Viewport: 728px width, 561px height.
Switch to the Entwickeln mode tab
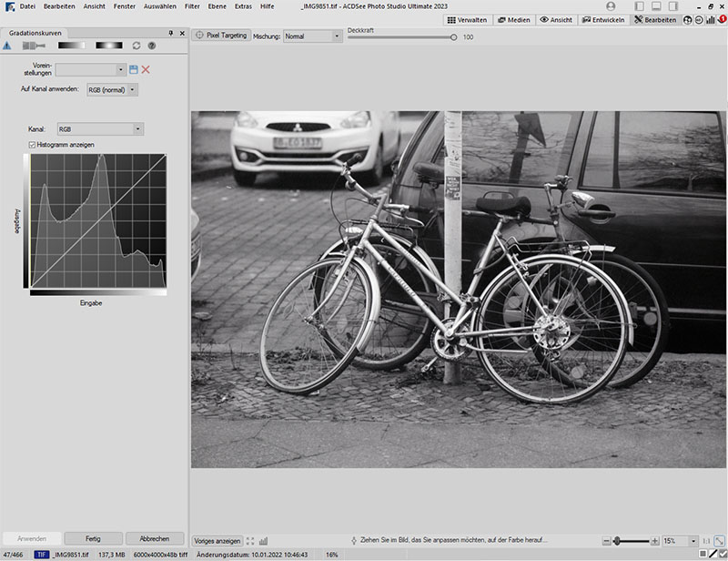point(603,19)
